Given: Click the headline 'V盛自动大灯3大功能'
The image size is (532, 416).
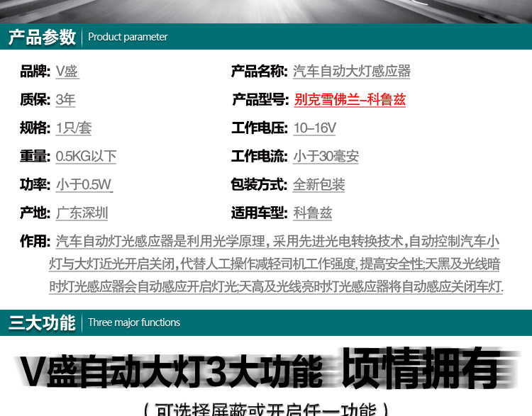Looking at the screenshot, I should click(x=170, y=371).
